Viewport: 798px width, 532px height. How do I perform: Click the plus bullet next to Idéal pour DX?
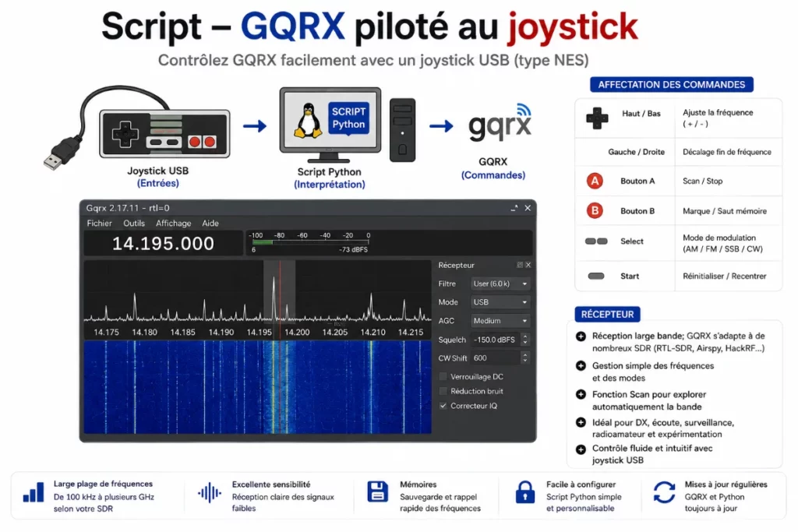click(x=581, y=422)
